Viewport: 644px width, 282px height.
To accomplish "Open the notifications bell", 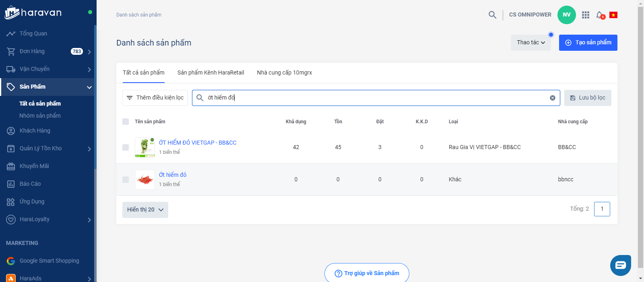I will click(600, 15).
